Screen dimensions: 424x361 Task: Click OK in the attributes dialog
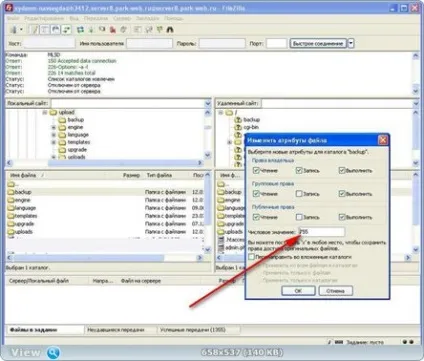coord(298,291)
